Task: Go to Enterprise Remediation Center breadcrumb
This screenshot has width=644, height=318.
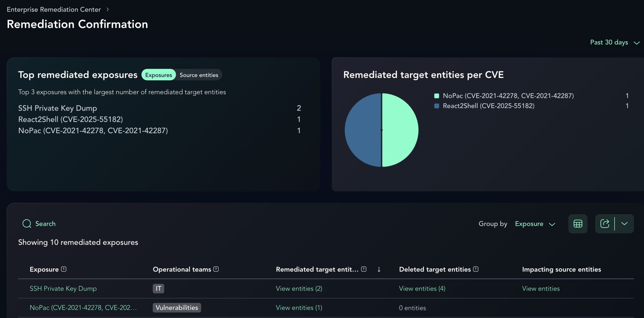Action: tap(54, 10)
